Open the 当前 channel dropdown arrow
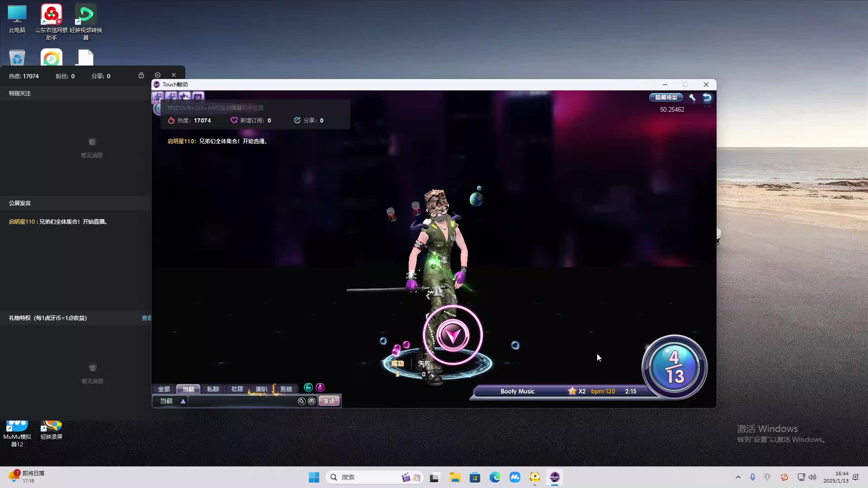The height and width of the screenshot is (488, 868). [183, 401]
